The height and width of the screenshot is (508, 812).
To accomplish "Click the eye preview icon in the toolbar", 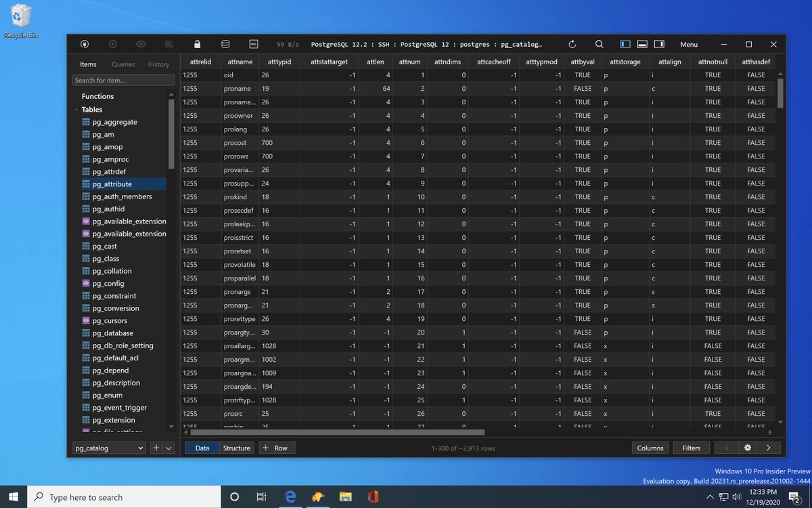I will coord(141,44).
